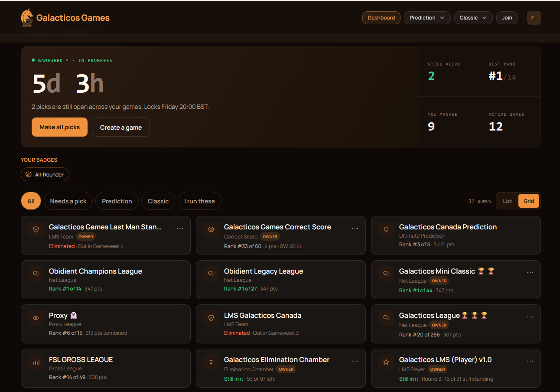
Task: Click the coins icon on Obidient Champions League card
Action: tap(36, 274)
